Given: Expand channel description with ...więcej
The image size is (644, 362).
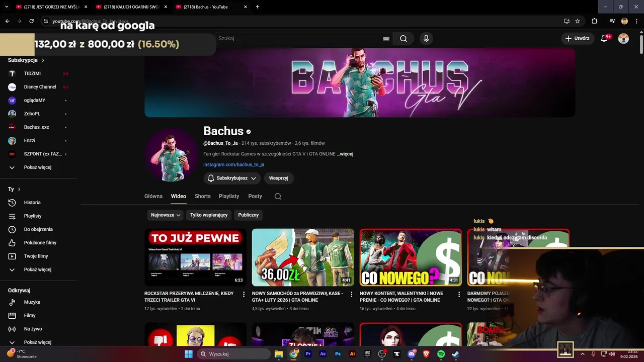Looking at the screenshot, I should 345,154.
